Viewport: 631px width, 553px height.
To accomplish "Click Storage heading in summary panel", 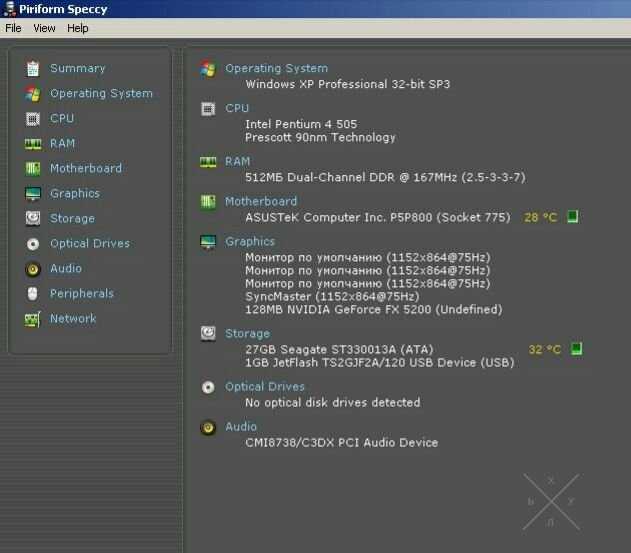I will (x=247, y=334).
